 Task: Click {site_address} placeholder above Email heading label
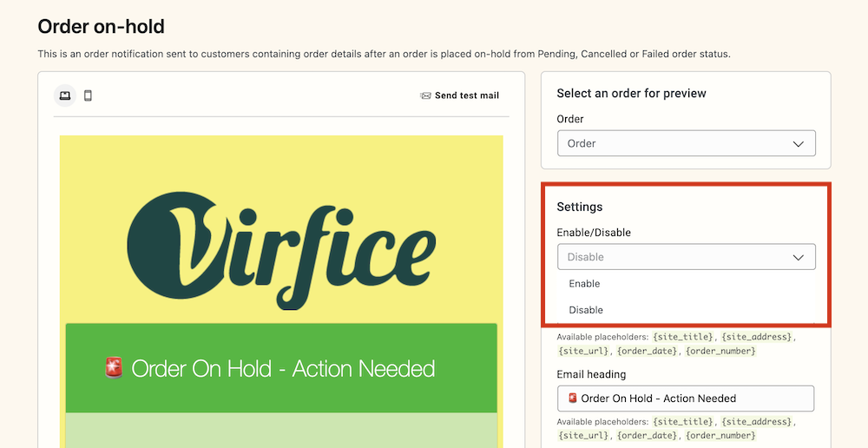[757, 337]
